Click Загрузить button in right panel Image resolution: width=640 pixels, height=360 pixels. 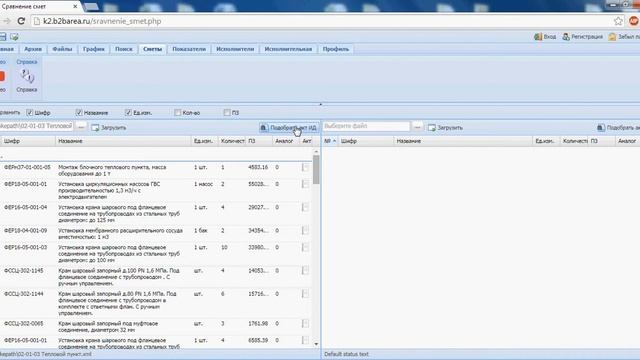pos(445,128)
